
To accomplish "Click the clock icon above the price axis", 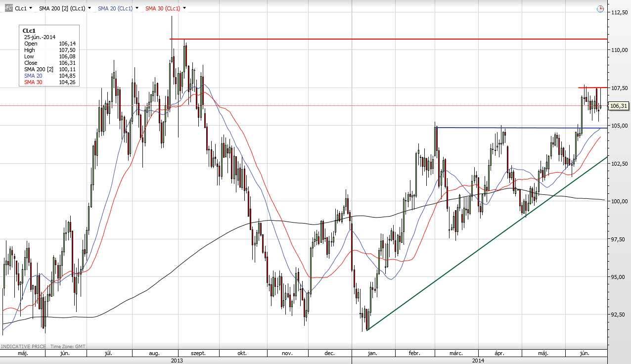I will click(600, 8).
